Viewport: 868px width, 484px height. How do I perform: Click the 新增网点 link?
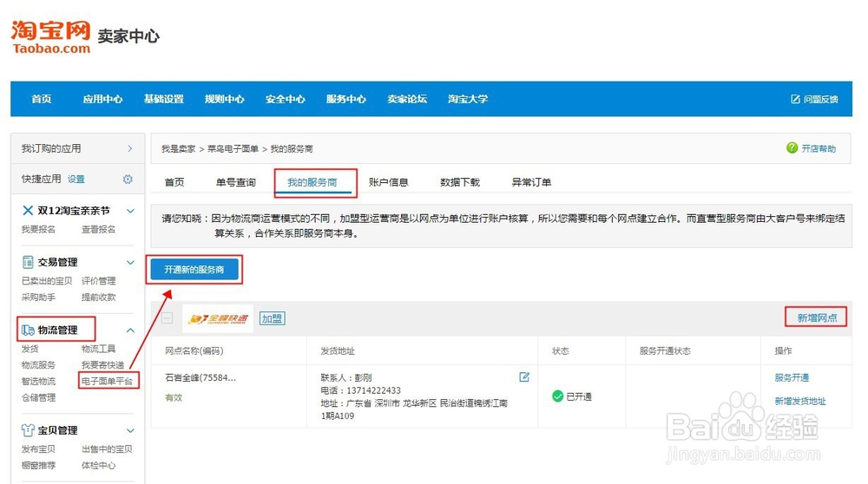point(817,317)
